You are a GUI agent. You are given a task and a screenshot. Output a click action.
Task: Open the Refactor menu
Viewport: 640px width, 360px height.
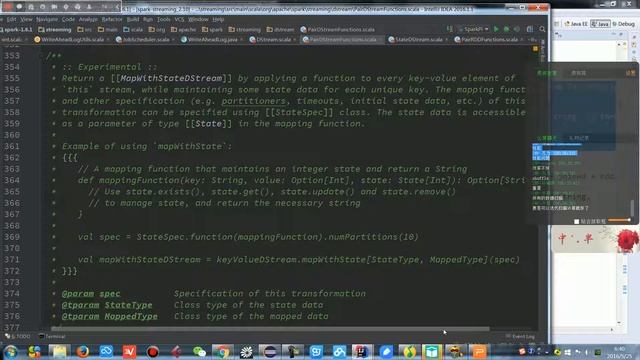(112, 19)
